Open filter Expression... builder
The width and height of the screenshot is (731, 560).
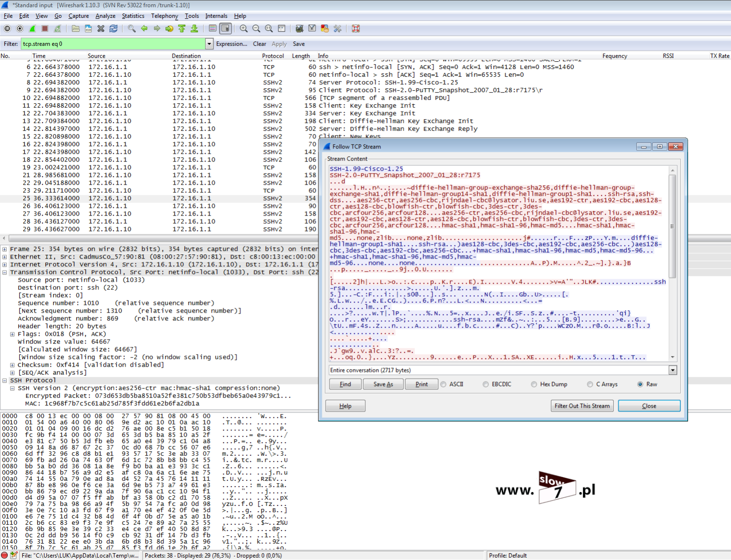pos(232,44)
